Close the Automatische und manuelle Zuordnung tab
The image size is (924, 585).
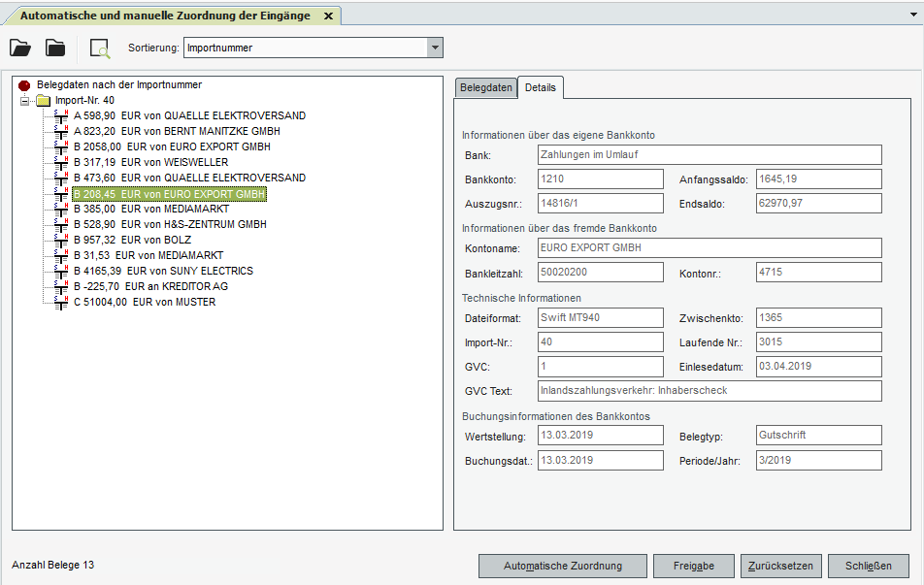point(328,16)
